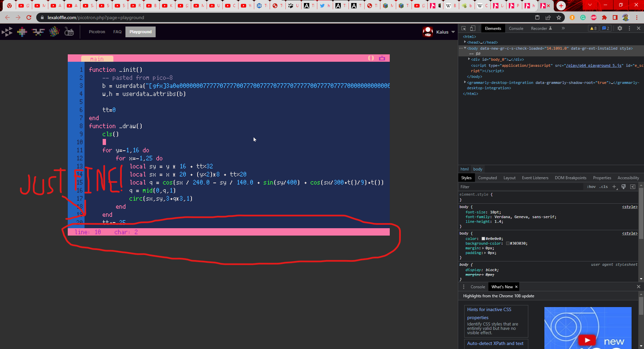This screenshot has height=349, width=644.
Task: Open the FAQ link
Action: [x=117, y=32]
